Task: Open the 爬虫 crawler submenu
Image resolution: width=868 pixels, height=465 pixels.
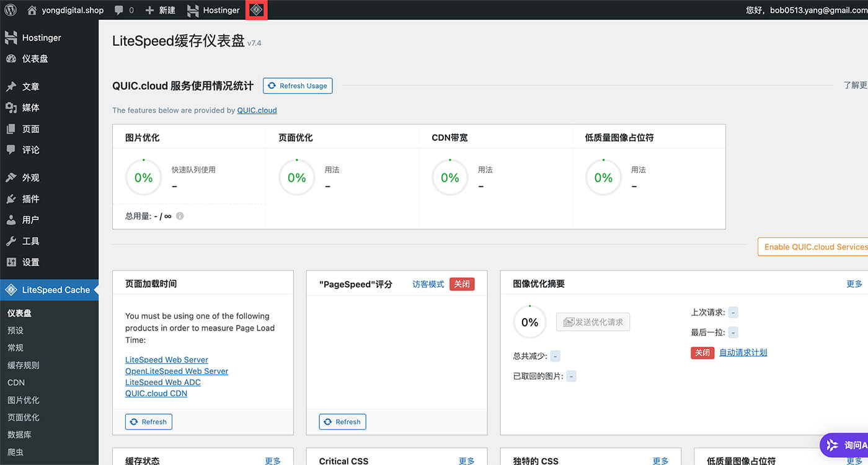Action: [x=15, y=452]
